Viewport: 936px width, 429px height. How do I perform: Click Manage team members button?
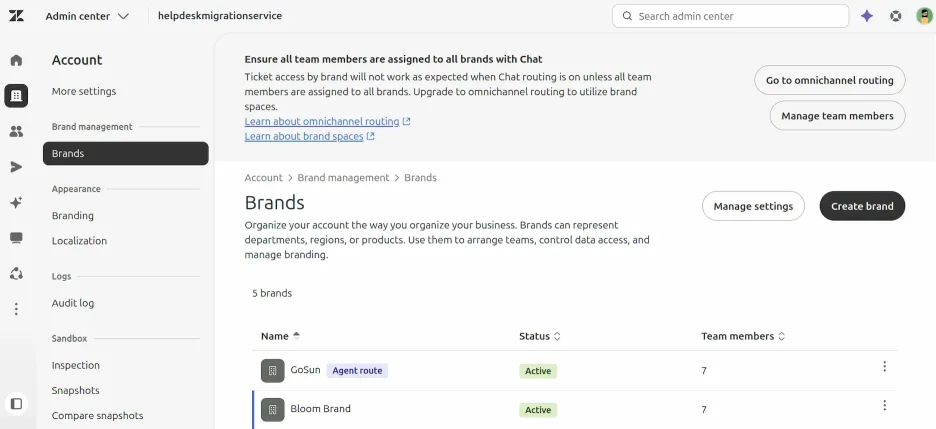(x=838, y=116)
